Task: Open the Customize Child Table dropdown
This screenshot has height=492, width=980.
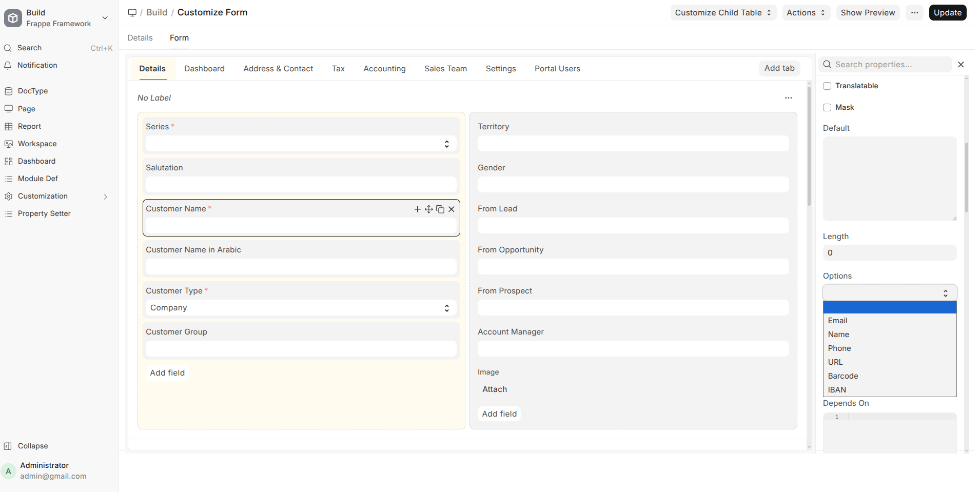Action: 722,13
